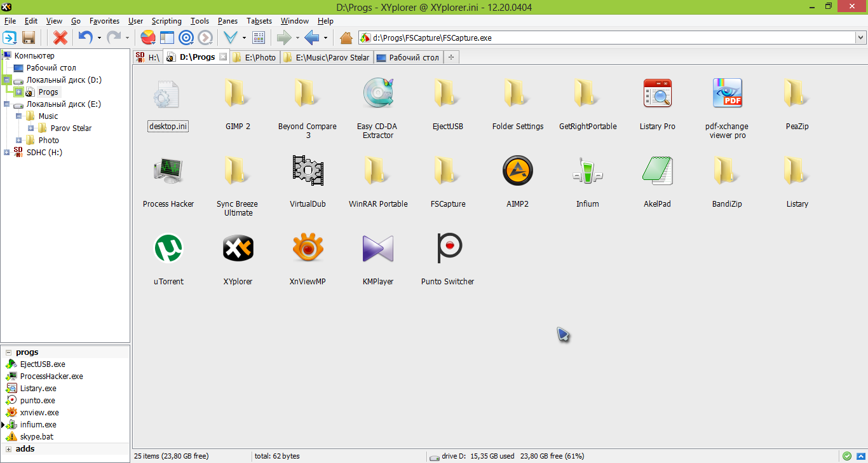Screen dimensions: 868x463
Task: Switch to the H:\ tab
Action: click(x=148, y=57)
